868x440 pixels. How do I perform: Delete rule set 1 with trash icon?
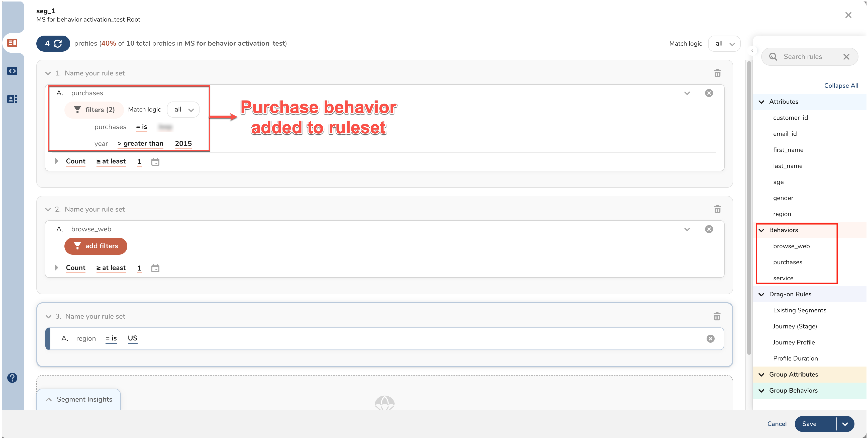(717, 73)
